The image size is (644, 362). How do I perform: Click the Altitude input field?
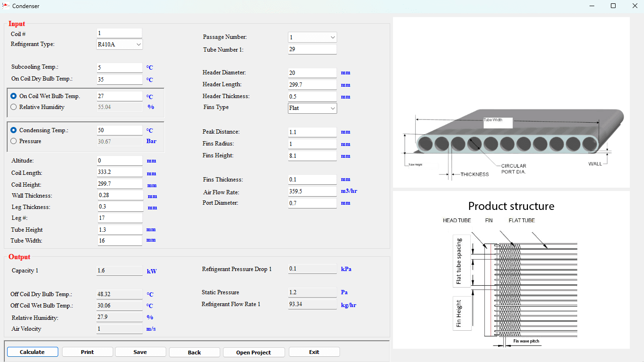[119, 161]
